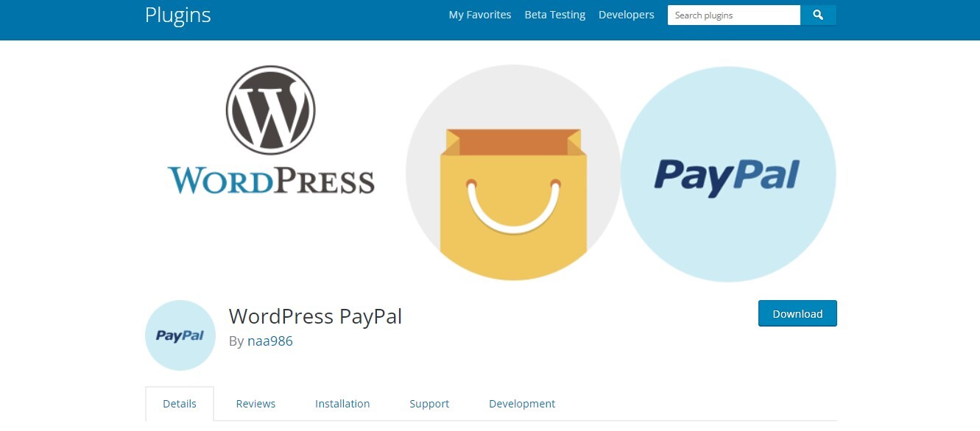The image size is (980, 431).
Task: Click the WordPress circular W logo
Action: pos(270,110)
